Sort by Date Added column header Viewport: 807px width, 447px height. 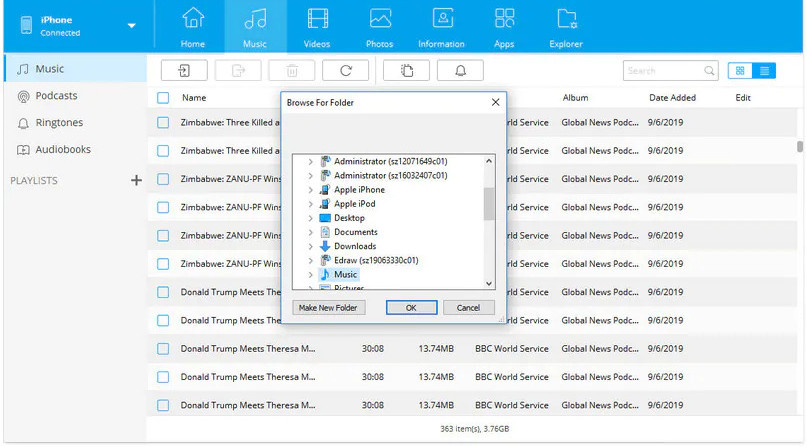coord(672,98)
